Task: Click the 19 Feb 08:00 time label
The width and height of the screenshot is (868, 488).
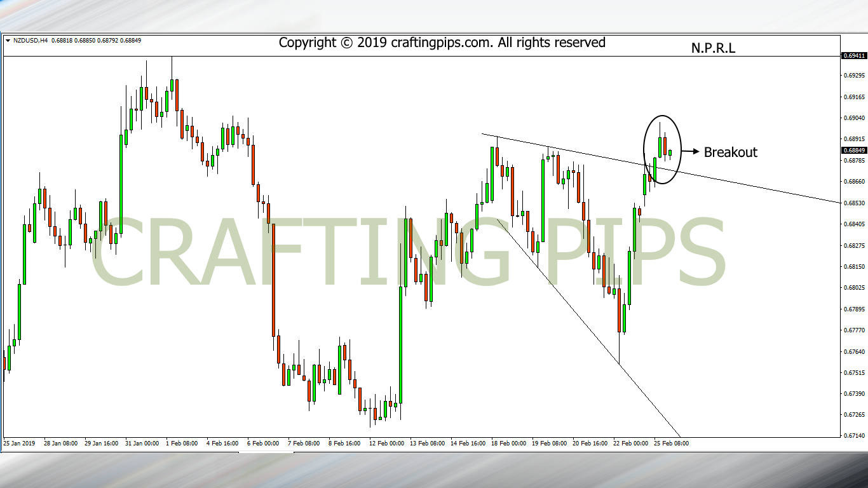Action: click(549, 443)
